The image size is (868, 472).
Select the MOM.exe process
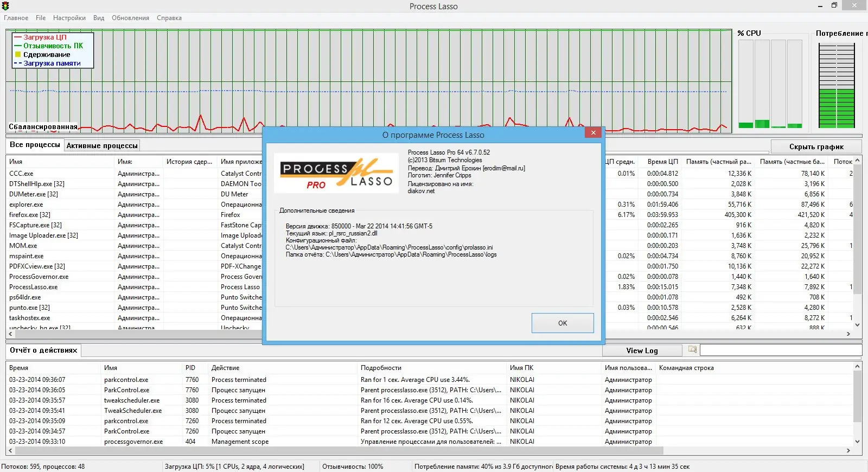pyautogui.click(x=23, y=246)
